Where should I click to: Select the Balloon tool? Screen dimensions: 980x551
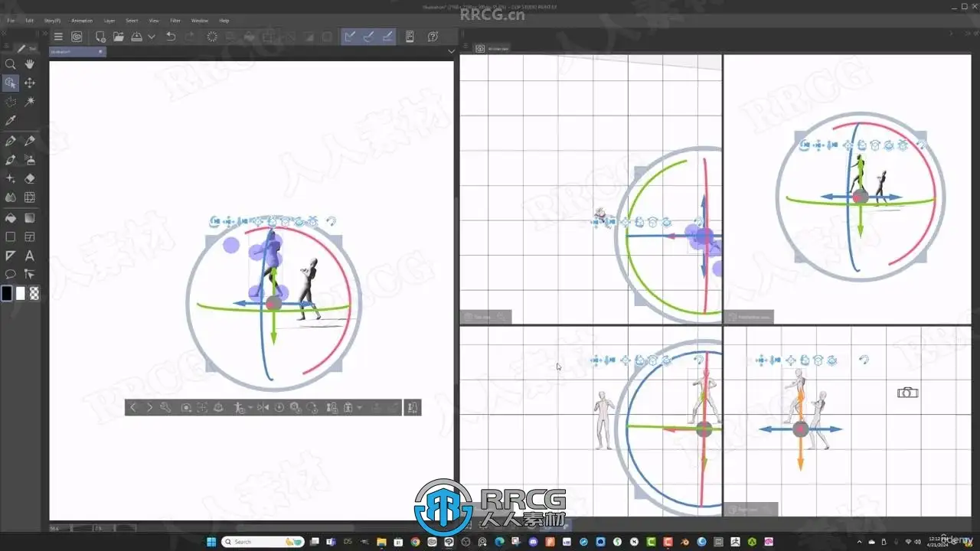point(11,274)
